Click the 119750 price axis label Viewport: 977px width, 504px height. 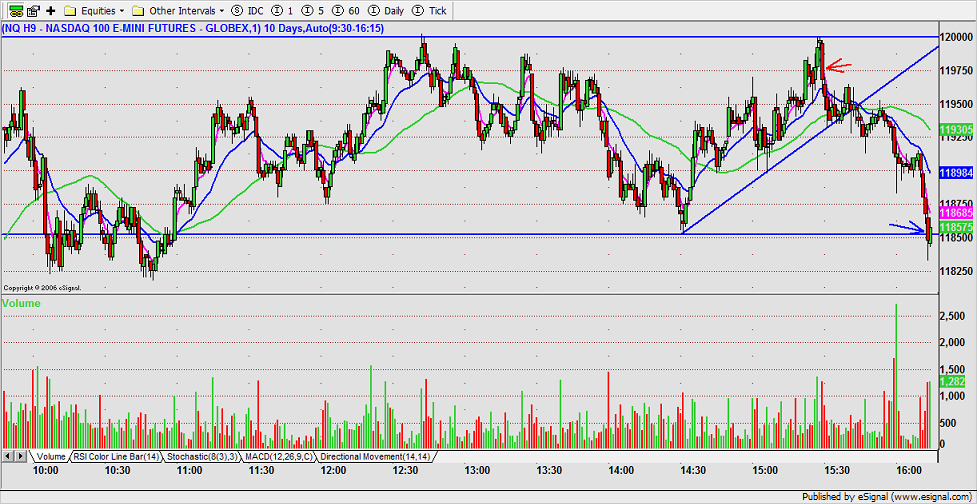[954, 71]
